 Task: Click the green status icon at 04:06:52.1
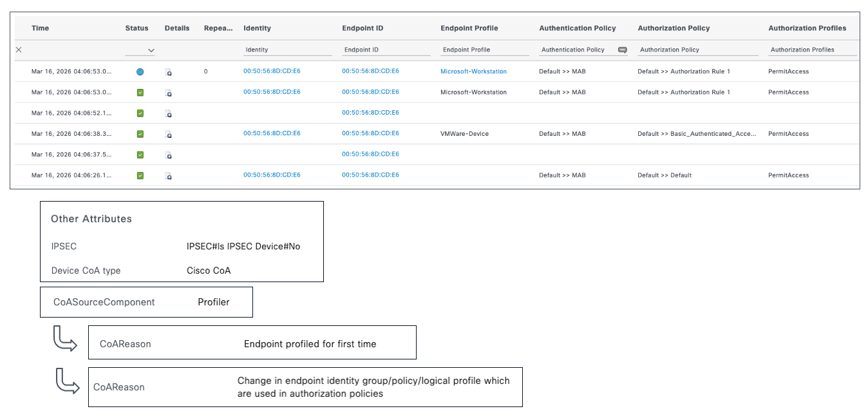140,113
